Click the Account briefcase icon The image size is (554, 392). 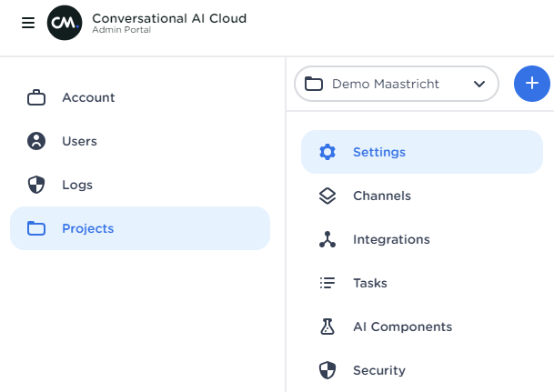(x=36, y=97)
